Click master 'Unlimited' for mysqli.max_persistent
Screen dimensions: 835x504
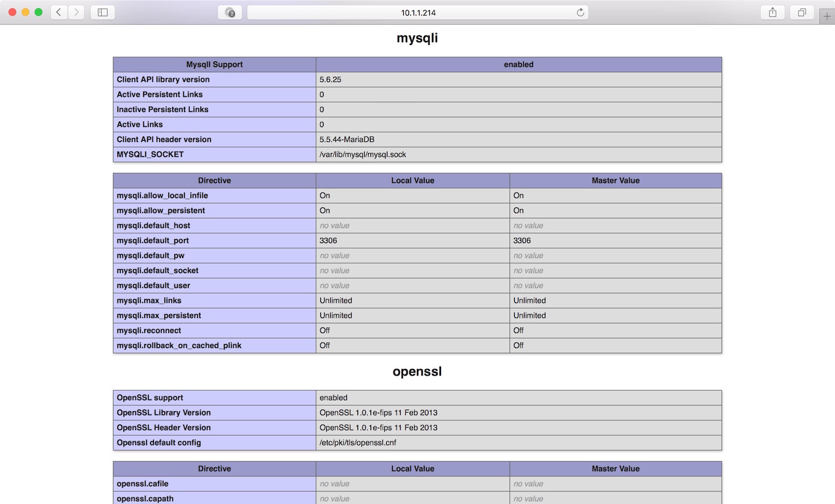pyautogui.click(x=530, y=316)
